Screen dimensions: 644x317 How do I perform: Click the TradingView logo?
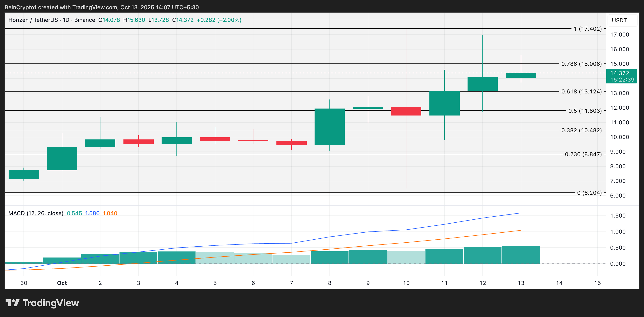click(43, 303)
